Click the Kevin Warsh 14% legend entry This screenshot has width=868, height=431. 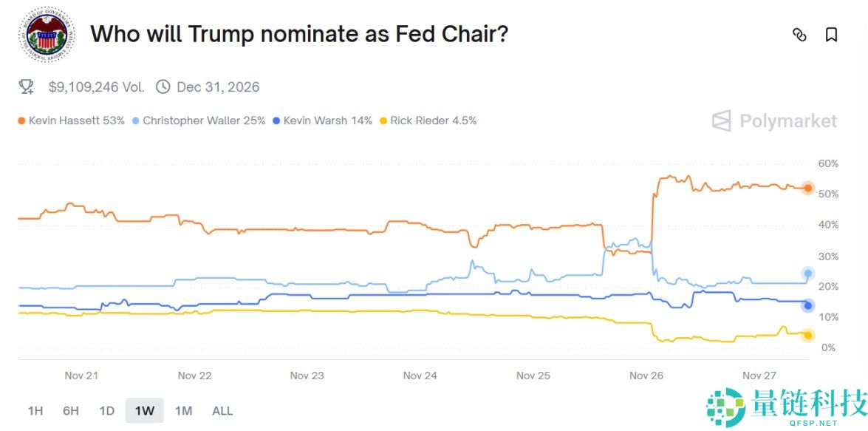(x=322, y=121)
